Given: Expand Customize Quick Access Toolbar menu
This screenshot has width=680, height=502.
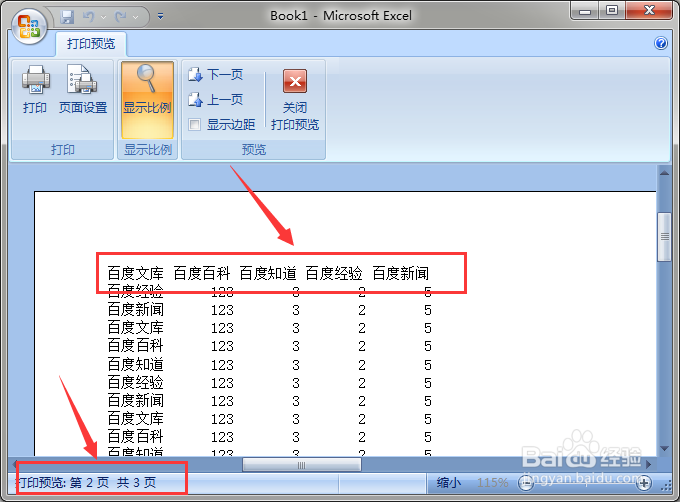Looking at the screenshot, I should (160, 16).
